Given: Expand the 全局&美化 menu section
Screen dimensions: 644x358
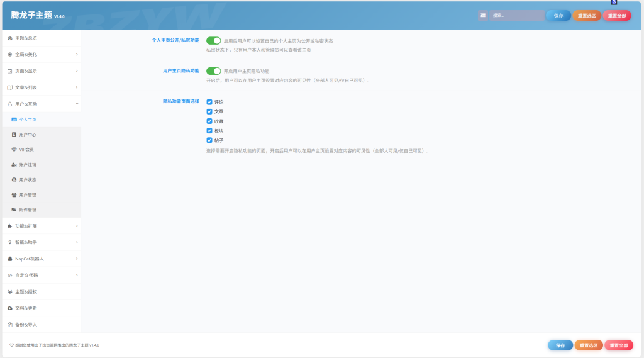Looking at the screenshot, I should click(x=42, y=54).
